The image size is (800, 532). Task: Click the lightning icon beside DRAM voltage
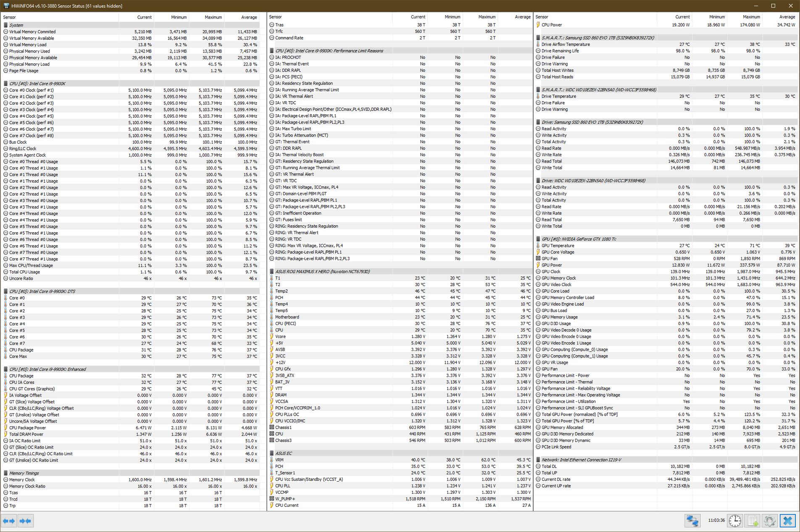click(271, 395)
